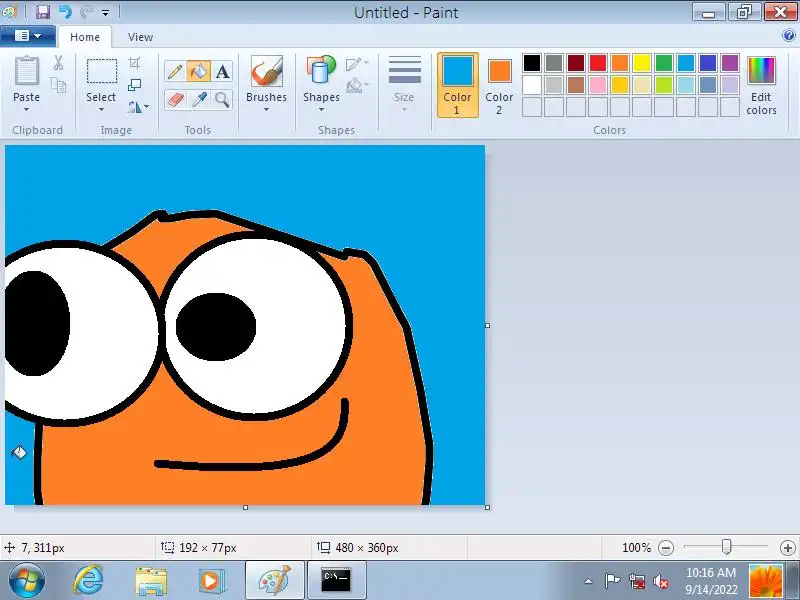Click the Edit colors rainbow icon
Screen dimensions: 800x600
click(x=761, y=70)
